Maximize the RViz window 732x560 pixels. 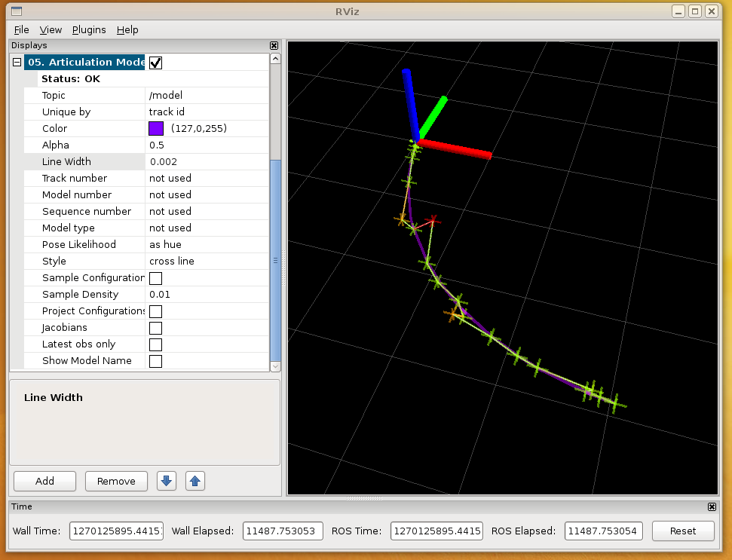[695, 11]
